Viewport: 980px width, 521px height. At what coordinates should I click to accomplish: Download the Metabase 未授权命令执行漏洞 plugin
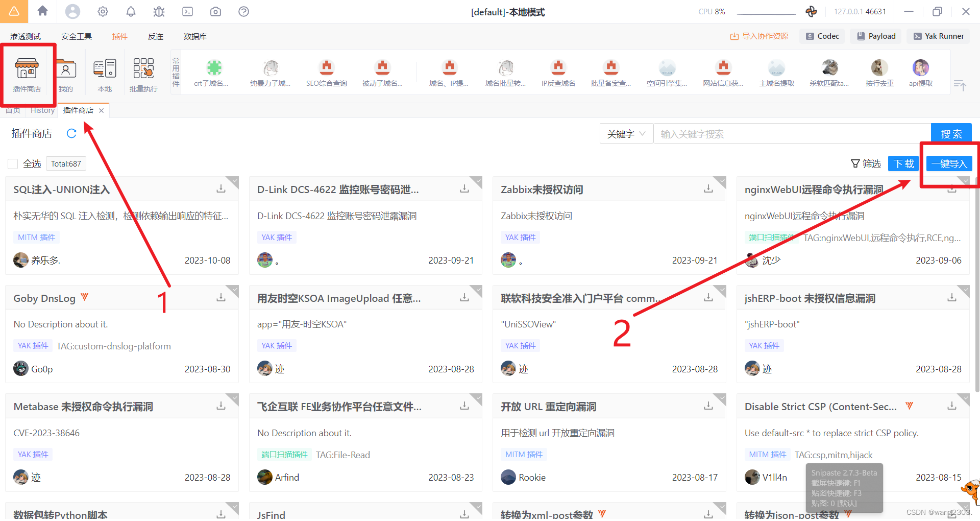221,406
